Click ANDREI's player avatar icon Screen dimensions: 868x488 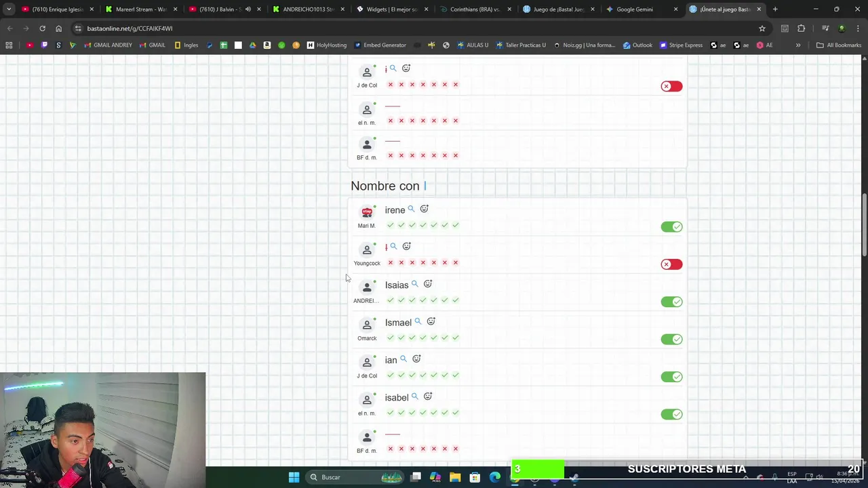click(367, 287)
